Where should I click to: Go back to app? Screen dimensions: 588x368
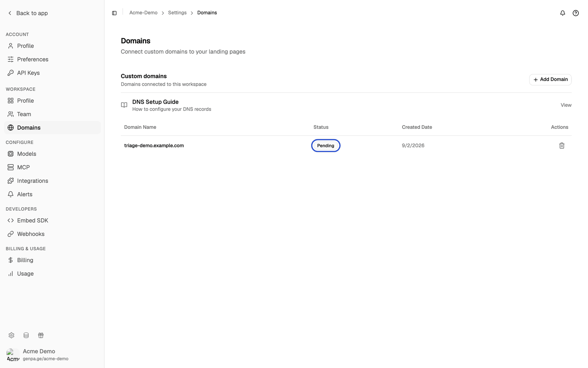[28, 13]
